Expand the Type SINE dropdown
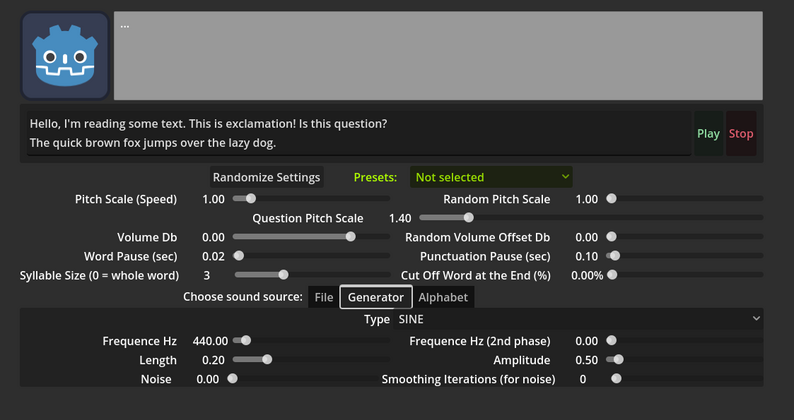 578,319
